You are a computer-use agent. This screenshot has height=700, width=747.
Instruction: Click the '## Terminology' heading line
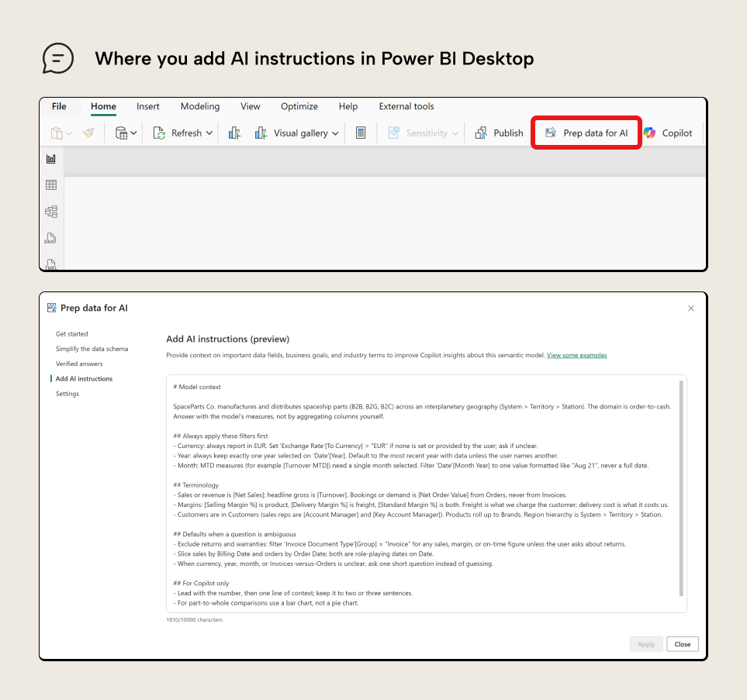(x=195, y=484)
